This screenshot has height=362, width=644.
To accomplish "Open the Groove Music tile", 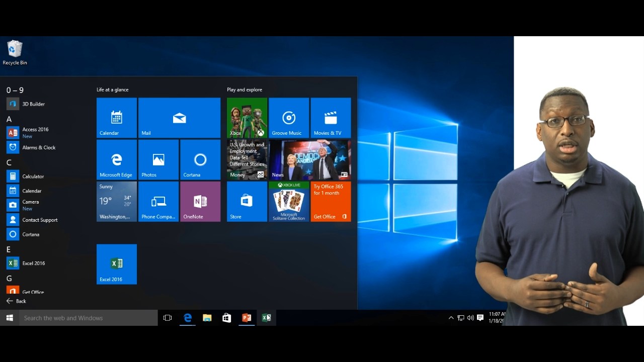I will (289, 118).
